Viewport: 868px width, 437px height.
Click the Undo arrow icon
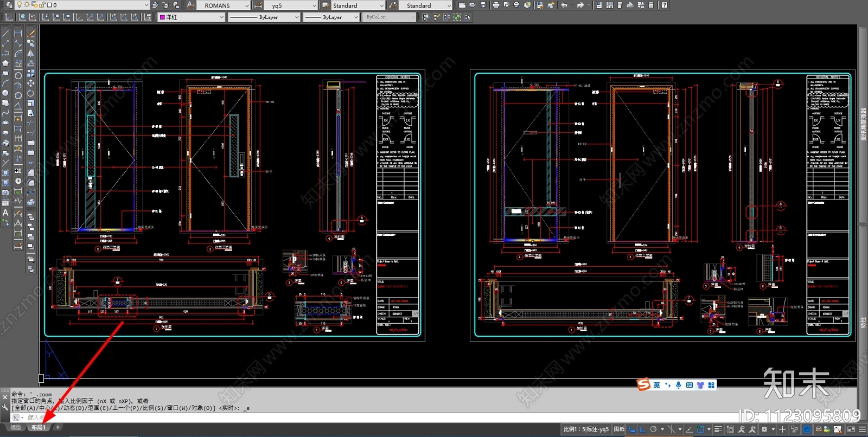(564, 5)
